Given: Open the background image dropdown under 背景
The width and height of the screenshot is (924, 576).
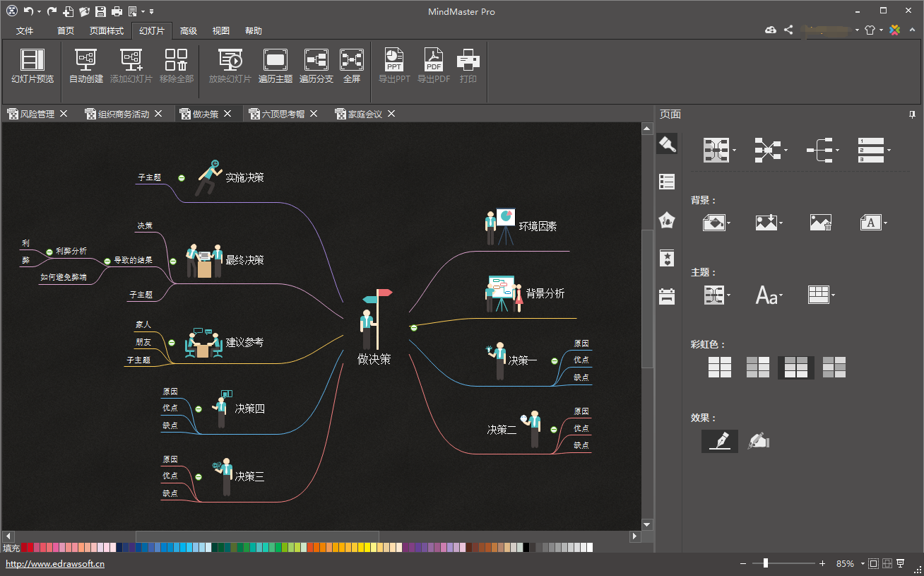Looking at the screenshot, I should pos(769,223).
